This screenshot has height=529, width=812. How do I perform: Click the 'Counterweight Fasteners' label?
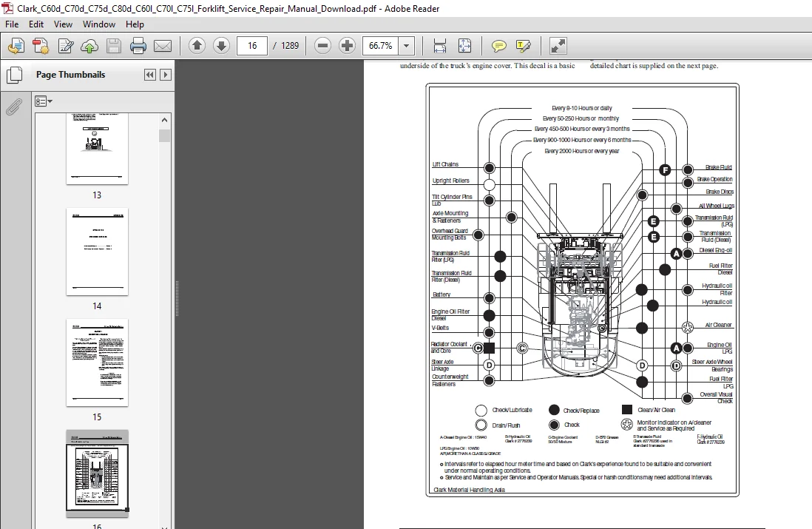(450, 380)
